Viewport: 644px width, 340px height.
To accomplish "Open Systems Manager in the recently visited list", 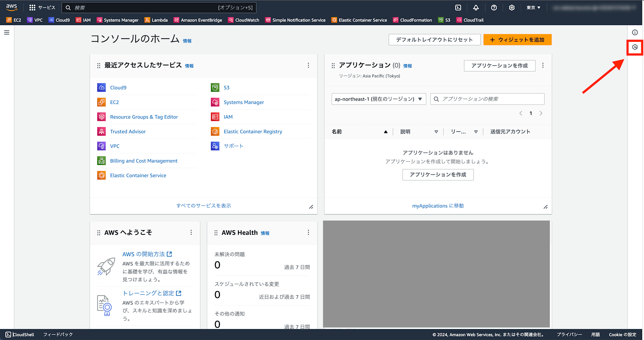I will (x=244, y=102).
